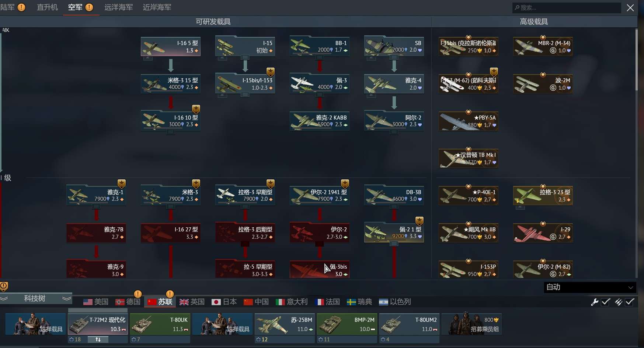
Task: Switch to the 远洋海军 tab
Action: [x=118, y=7]
